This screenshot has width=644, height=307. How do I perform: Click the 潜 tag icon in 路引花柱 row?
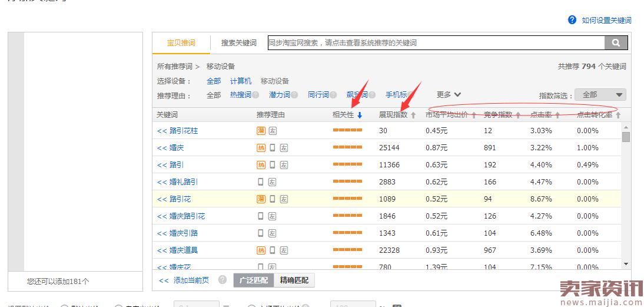pyautogui.click(x=261, y=131)
